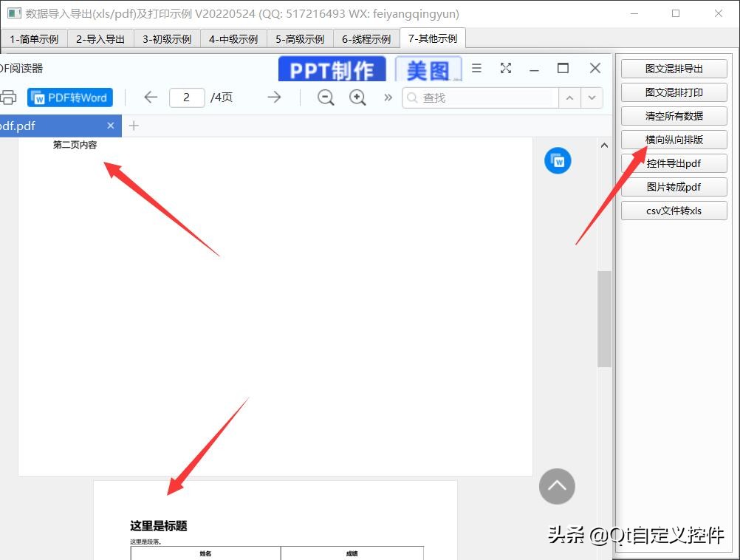The image size is (740, 560).
Task: Go to the next page with the right arrow
Action: pos(274,97)
